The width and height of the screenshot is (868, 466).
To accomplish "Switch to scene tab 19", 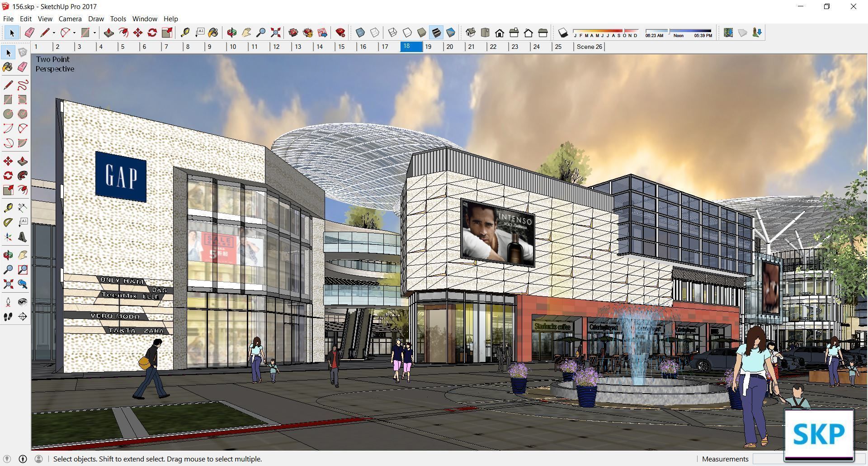I will coord(433,47).
